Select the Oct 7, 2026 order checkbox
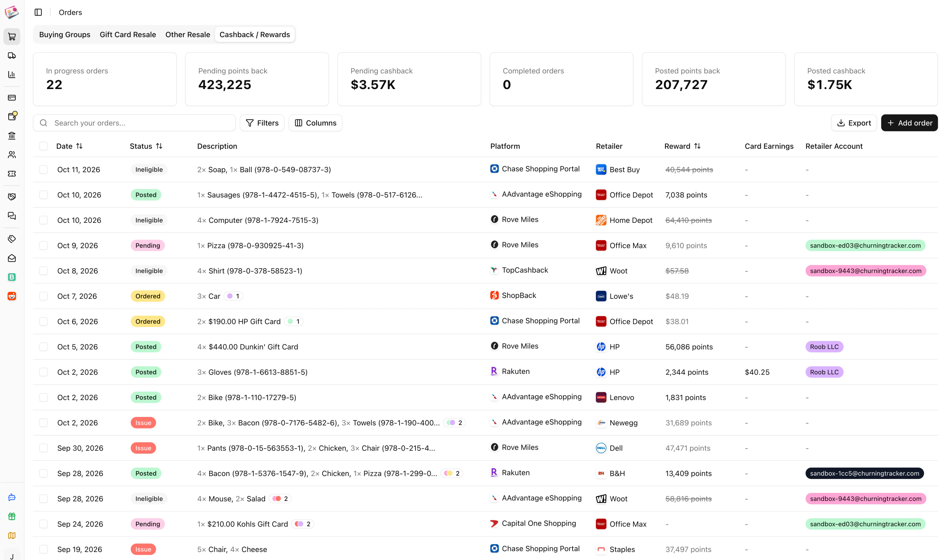946x560 pixels. coord(43,296)
